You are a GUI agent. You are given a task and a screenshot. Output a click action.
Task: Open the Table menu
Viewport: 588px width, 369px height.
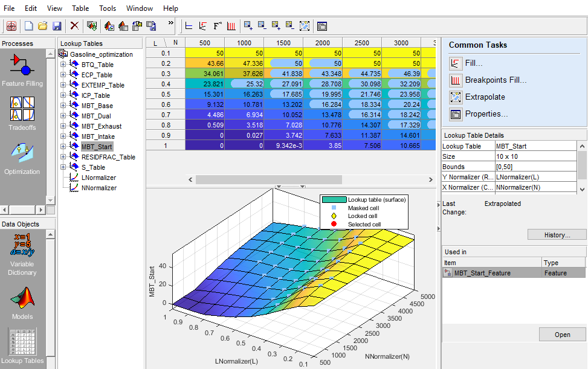[80, 8]
